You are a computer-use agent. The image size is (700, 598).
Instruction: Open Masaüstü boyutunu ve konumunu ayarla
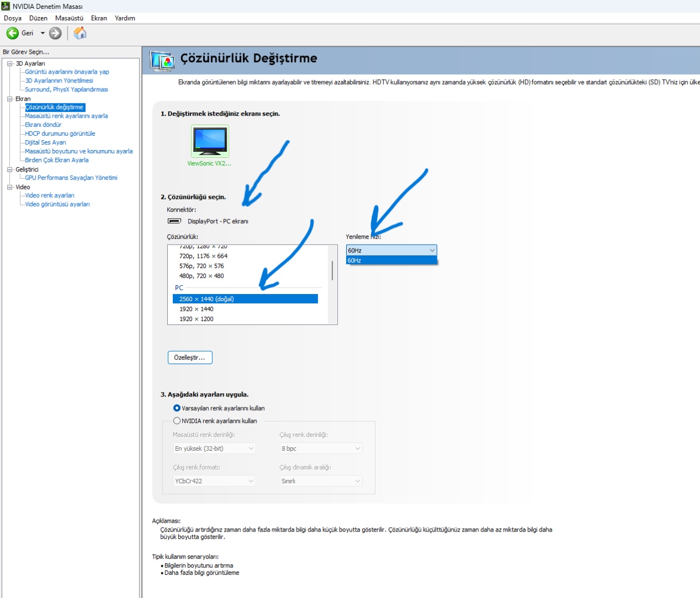[x=79, y=152]
